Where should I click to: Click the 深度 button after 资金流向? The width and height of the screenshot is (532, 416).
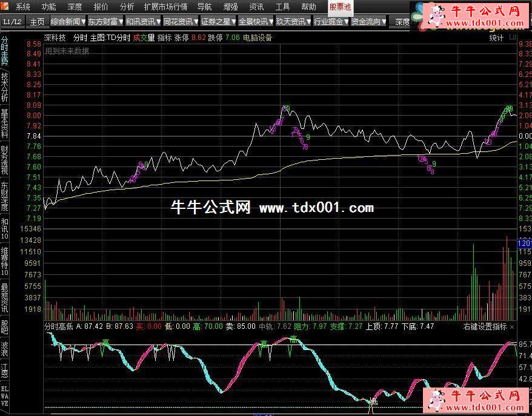402,22
